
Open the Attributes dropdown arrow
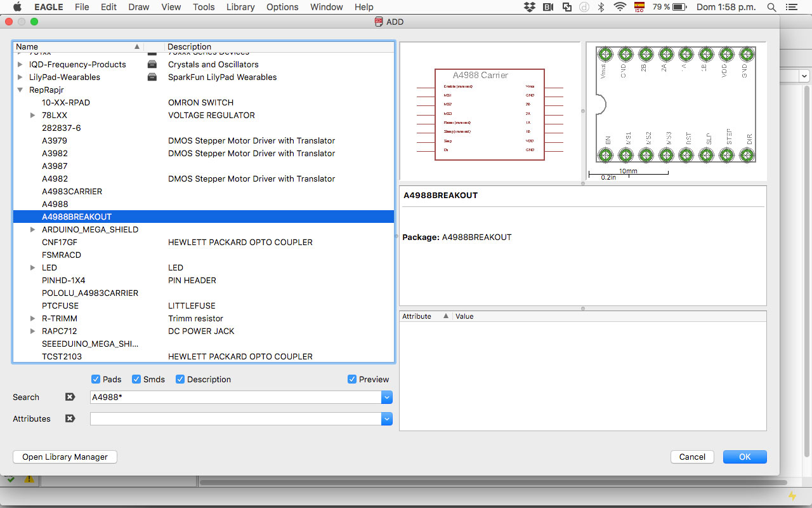click(387, 418)
